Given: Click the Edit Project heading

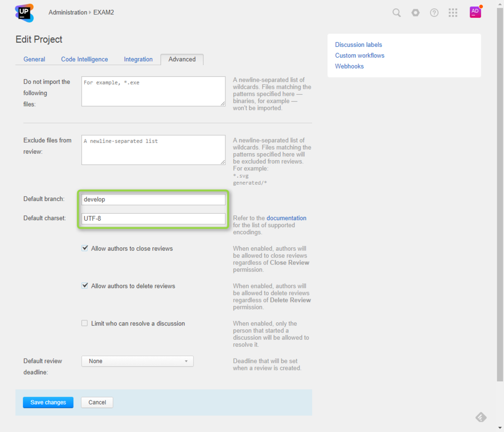Looking at the screenshot, I should pos(39,39).
